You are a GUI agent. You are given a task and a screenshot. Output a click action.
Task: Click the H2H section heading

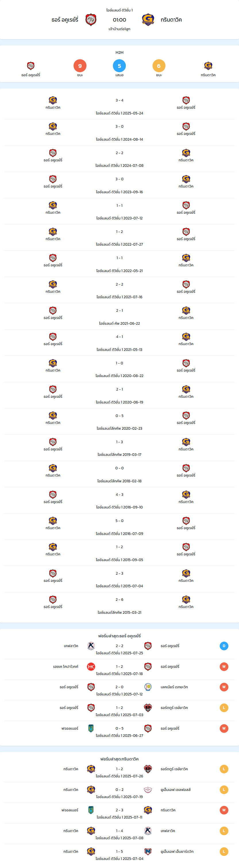tap(119, 52)
